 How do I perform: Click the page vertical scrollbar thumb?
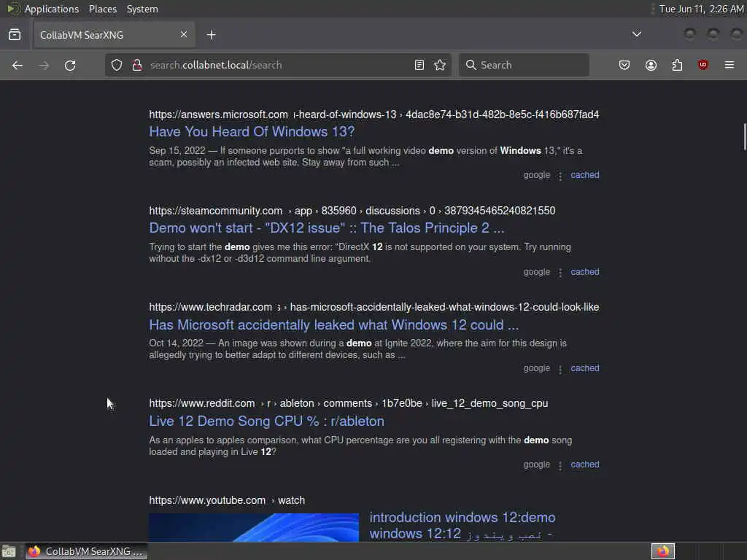tap(744, 136)
